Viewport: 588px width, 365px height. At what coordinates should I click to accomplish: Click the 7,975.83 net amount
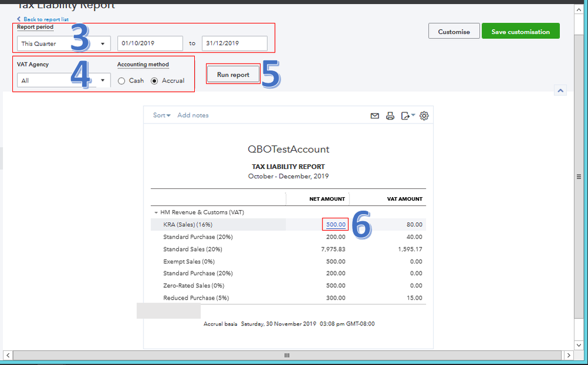coord(333,249)
